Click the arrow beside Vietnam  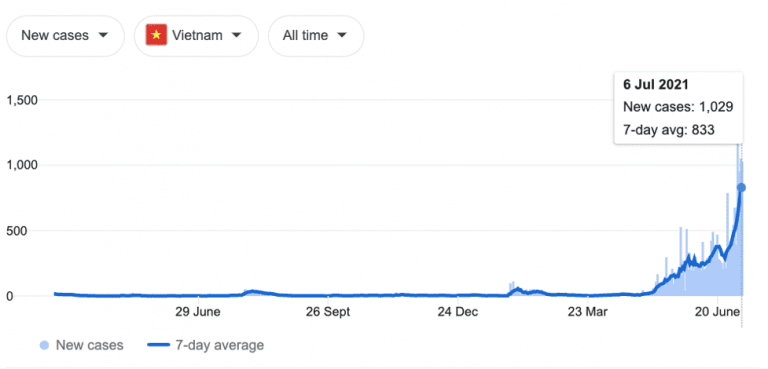237,36
